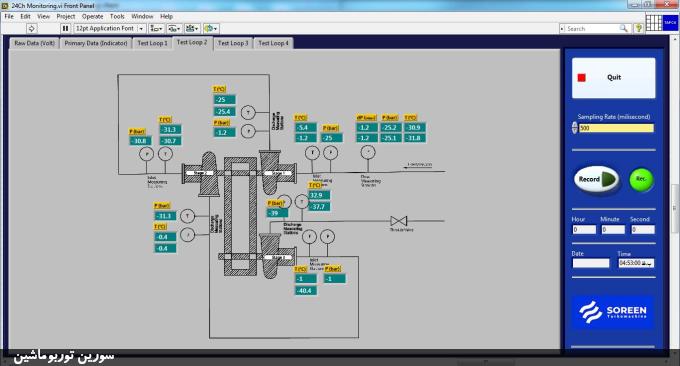Click the Run arrow toolbar icon
The image size is (680, 366).
[31, 29]
